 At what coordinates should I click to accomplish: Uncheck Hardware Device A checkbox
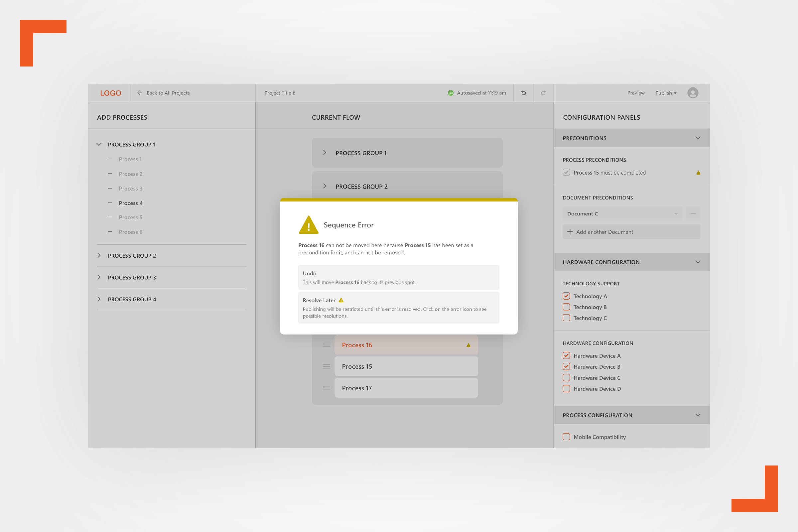[566, 355]
